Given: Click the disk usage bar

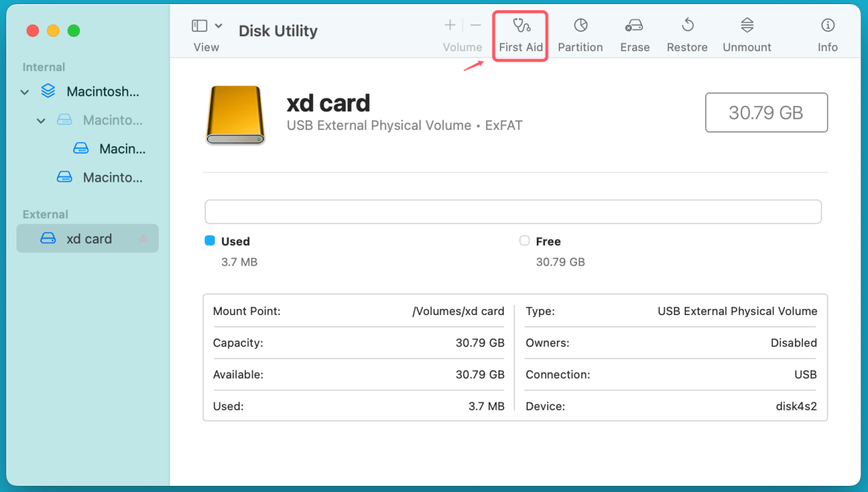Looking at the screenshot, I should pyautogui.click(x=512, y=212).
